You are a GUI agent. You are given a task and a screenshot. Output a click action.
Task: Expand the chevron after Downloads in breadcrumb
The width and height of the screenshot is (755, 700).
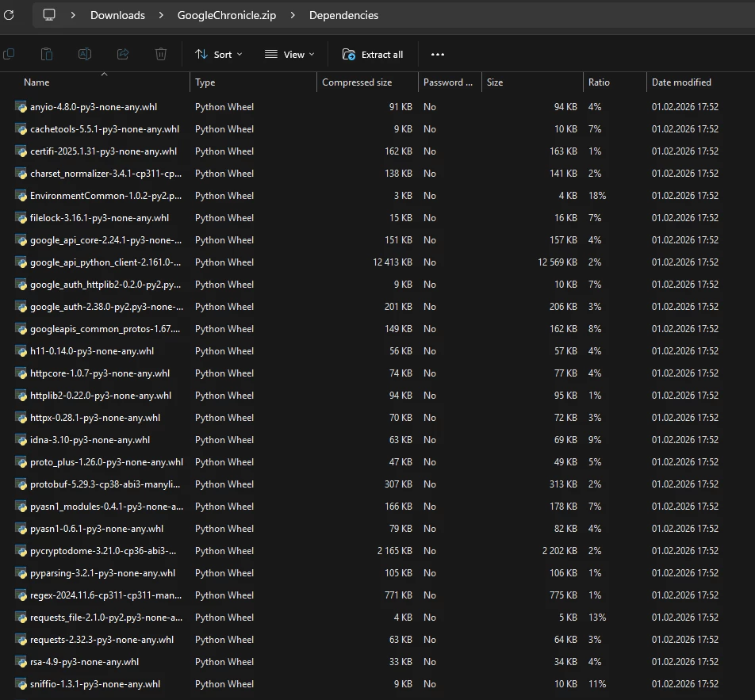coord(161,15)
